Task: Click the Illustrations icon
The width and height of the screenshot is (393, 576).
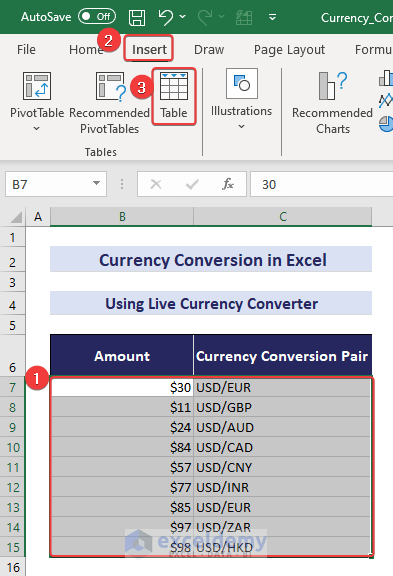Action: click(x=241, y=84)
